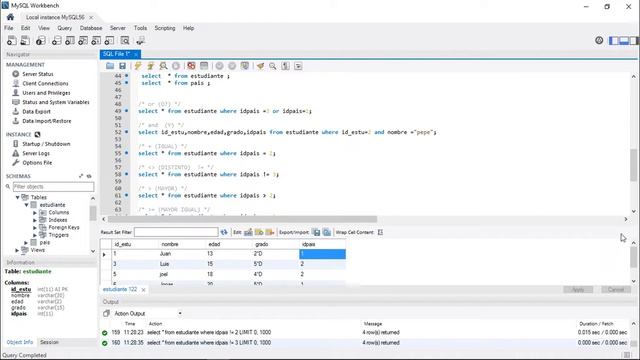The height and width of the screenshot is (360, 640).
Task: Create a new SQL tab from main toolbar
Action: (x=12, y=40)
